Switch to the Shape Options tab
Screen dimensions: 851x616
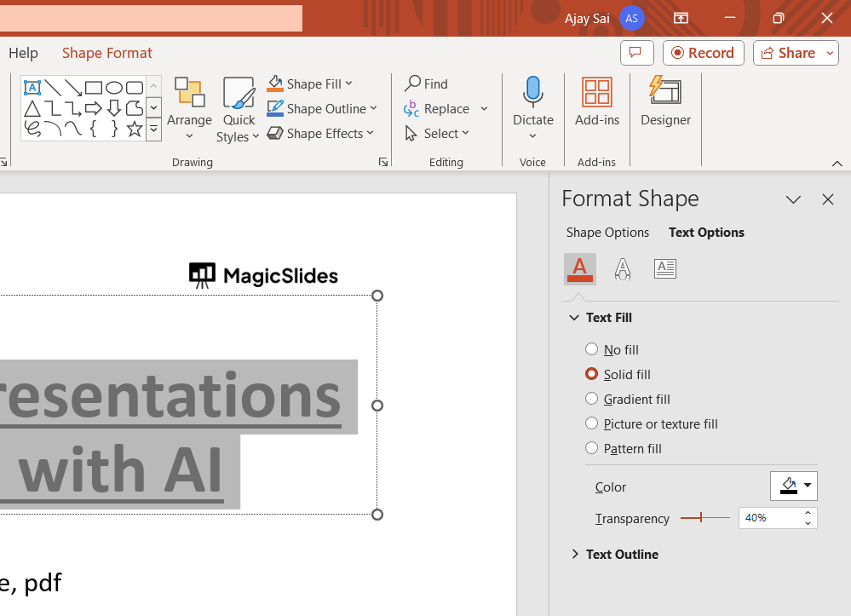607,233
